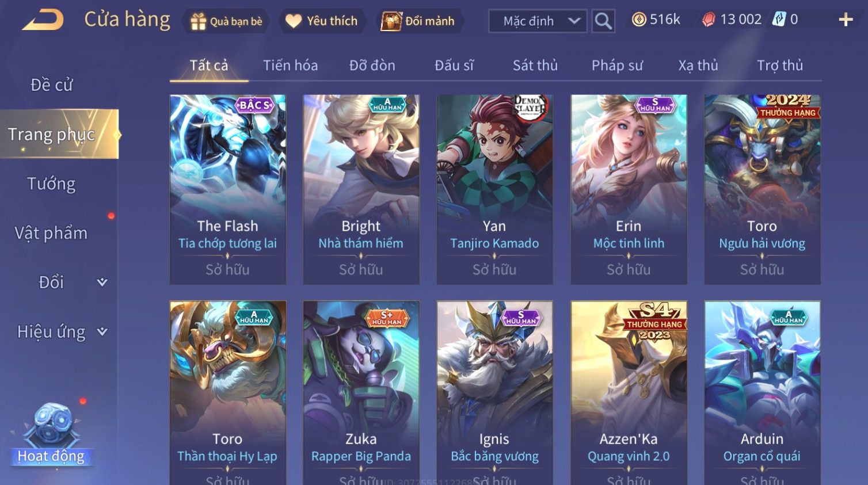Select The Flash skin card

click(228, 189)
